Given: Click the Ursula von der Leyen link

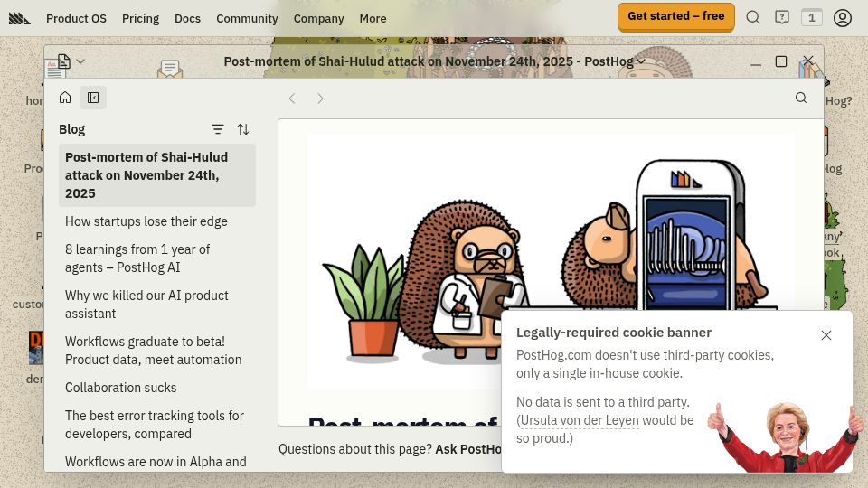Looking at the screenshot, I should tap(580, 420).
